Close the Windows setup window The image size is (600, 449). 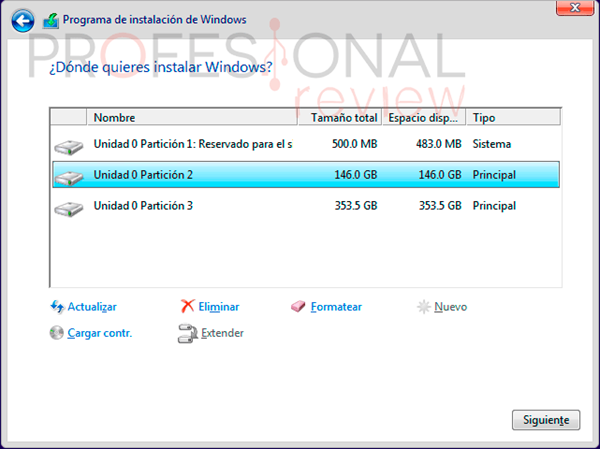[x=575, y=8]
